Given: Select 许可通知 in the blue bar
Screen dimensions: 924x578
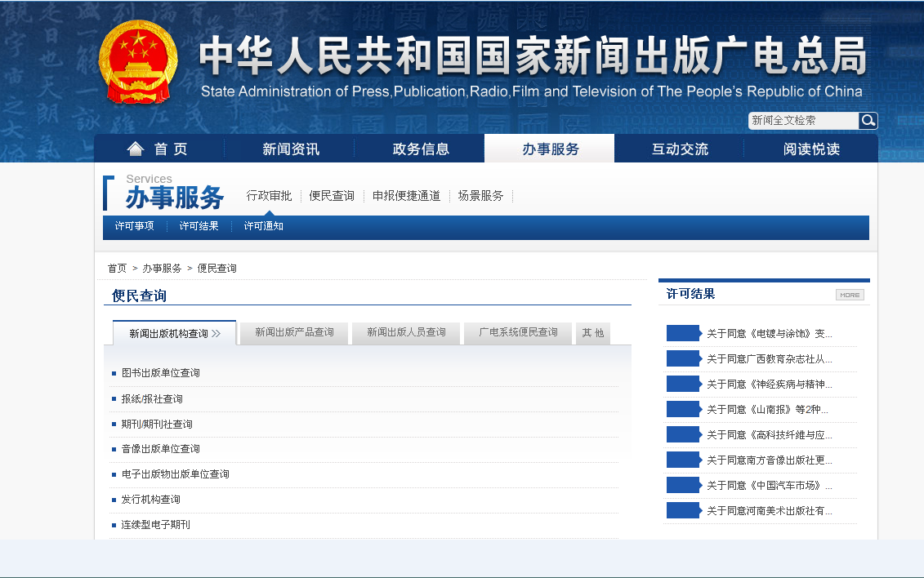Looking at the screenshot, I should pyautogui.click(x=263, y=226).
